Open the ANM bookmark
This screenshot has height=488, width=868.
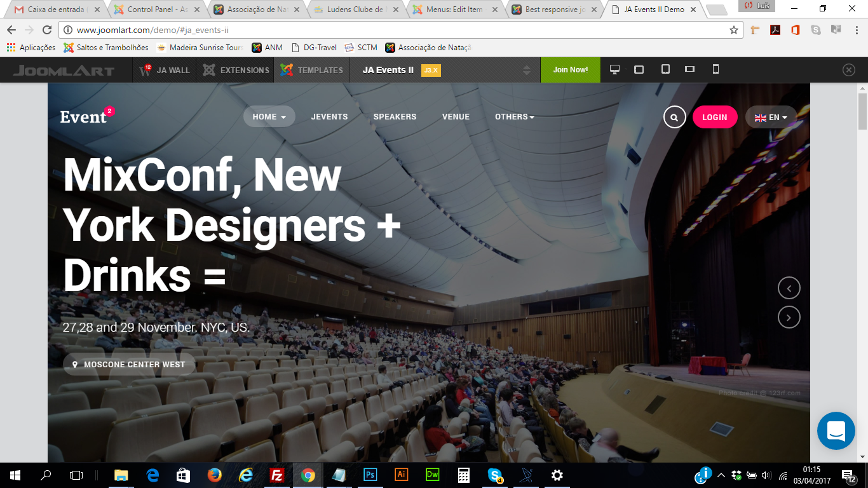pos(267,48)
